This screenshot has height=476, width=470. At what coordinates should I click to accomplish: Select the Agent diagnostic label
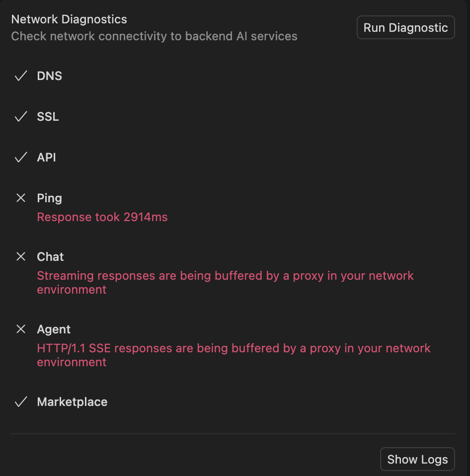coord(54,329)
